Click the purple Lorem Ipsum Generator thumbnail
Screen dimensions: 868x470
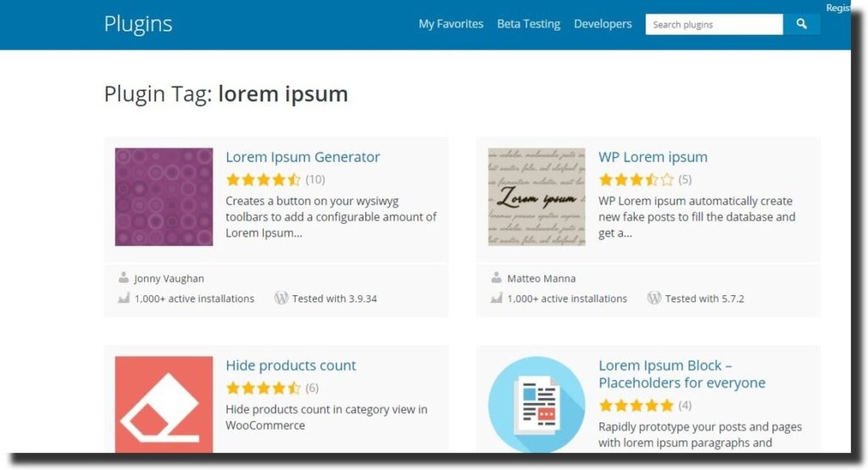(164, 197)
